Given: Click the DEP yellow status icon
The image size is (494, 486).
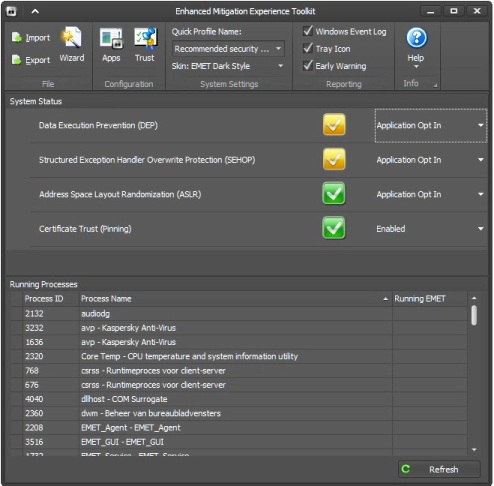Looking at the screenshot, I should tap(334, 125).
